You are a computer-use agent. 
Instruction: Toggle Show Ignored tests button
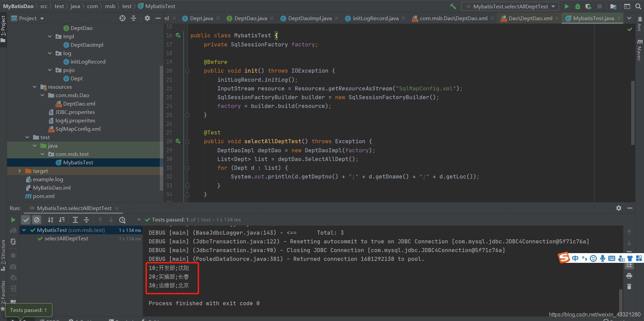(37, 220)
